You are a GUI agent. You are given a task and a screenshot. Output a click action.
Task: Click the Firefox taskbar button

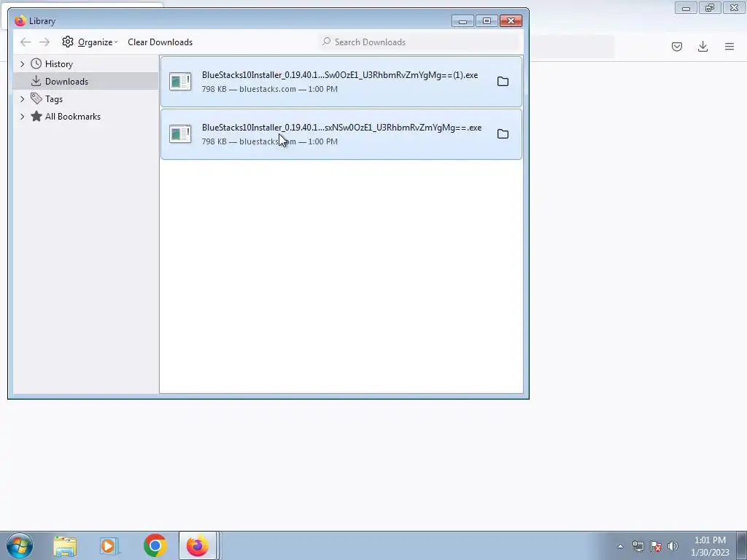[198, 545]
